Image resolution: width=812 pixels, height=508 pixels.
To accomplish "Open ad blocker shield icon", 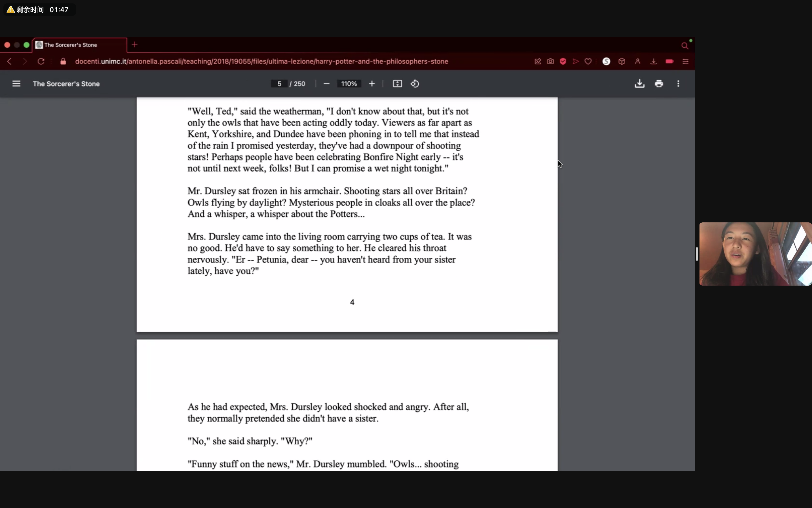I will (563, 62).
